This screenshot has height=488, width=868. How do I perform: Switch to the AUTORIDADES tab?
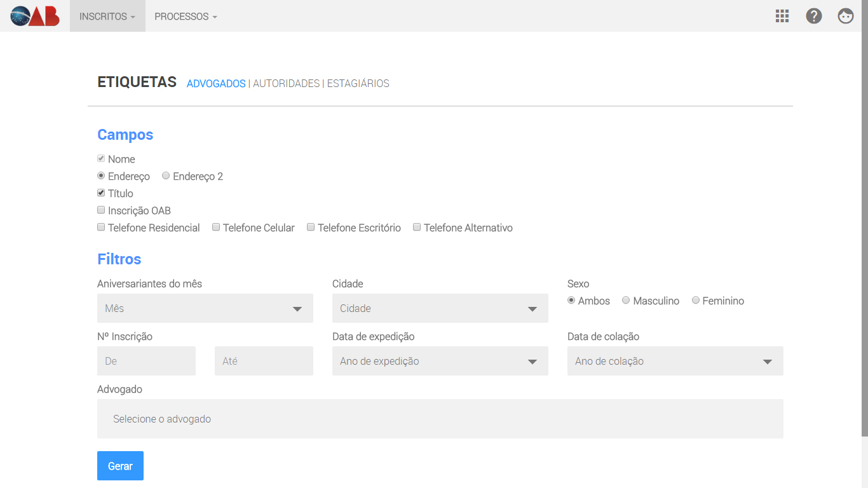[x=286, y=83]
